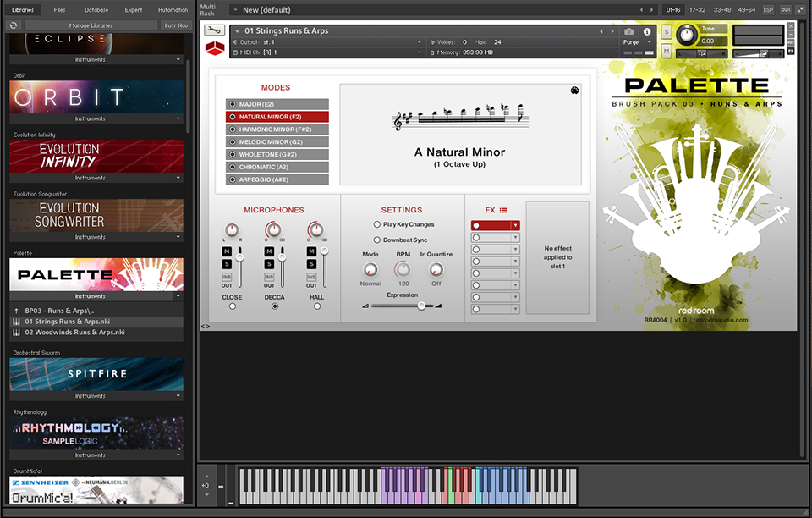Open the MIDI Ch dropdown
This screenshot has width=812, height=518.
(328, 52)
